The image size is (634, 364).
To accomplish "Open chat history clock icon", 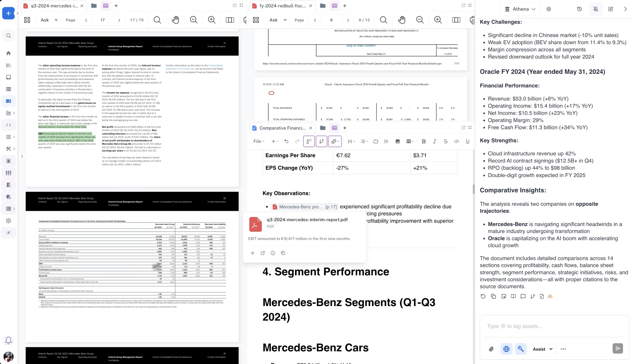I will tap(579, 9).
